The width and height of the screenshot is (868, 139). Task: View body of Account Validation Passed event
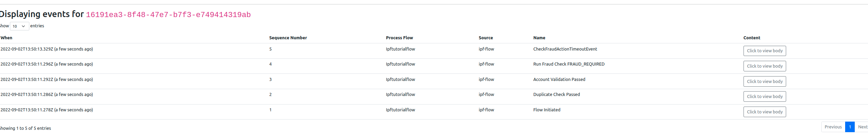pos(764,82)
